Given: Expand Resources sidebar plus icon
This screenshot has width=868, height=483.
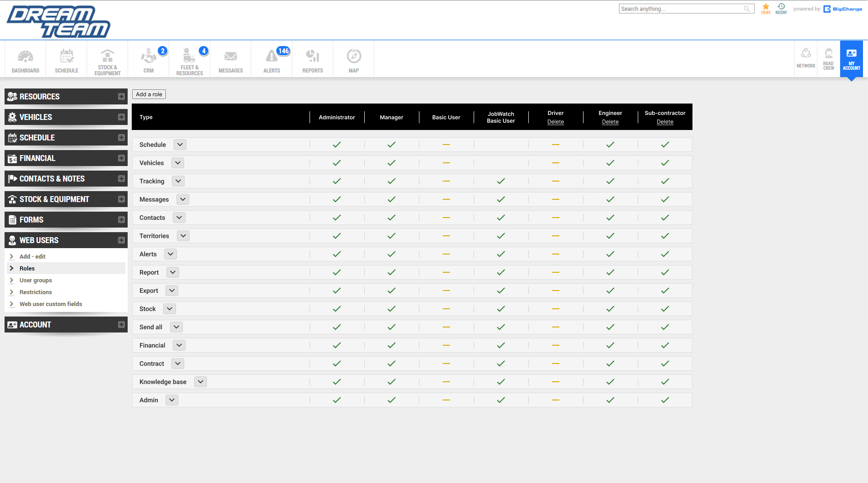Looking at the screenshot, I should click(x=121, y=97).
